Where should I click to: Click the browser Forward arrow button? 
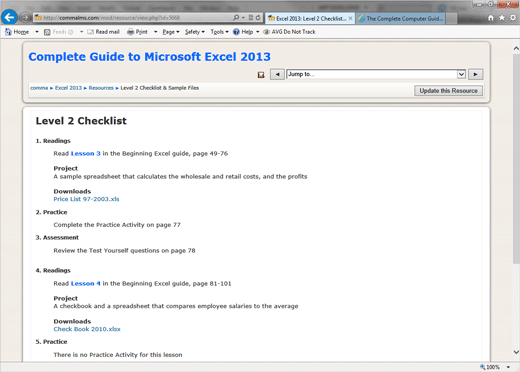pyautogui.click(x=25, y=18)
